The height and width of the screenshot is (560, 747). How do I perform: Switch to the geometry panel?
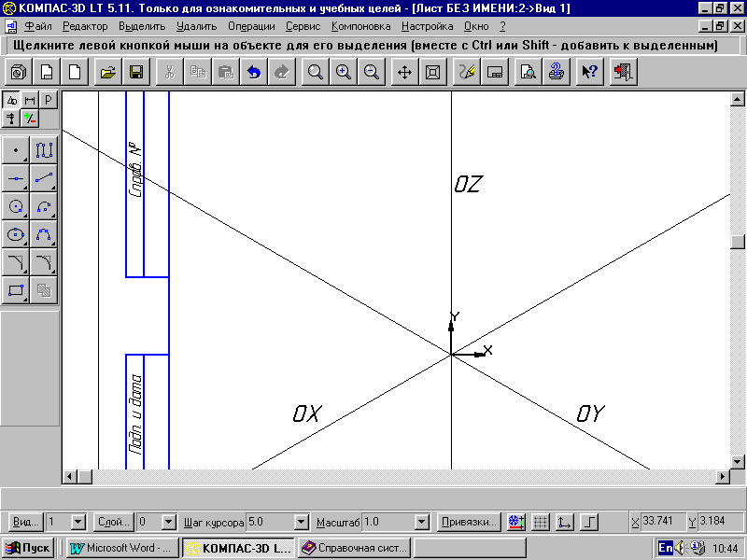(x=11, y=100)
